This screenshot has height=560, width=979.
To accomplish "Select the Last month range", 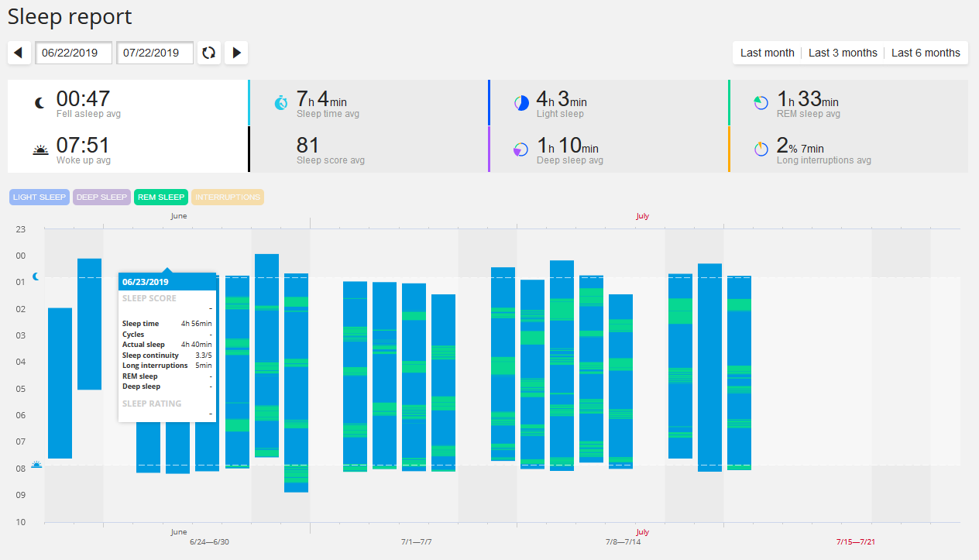I will (768, 53).
